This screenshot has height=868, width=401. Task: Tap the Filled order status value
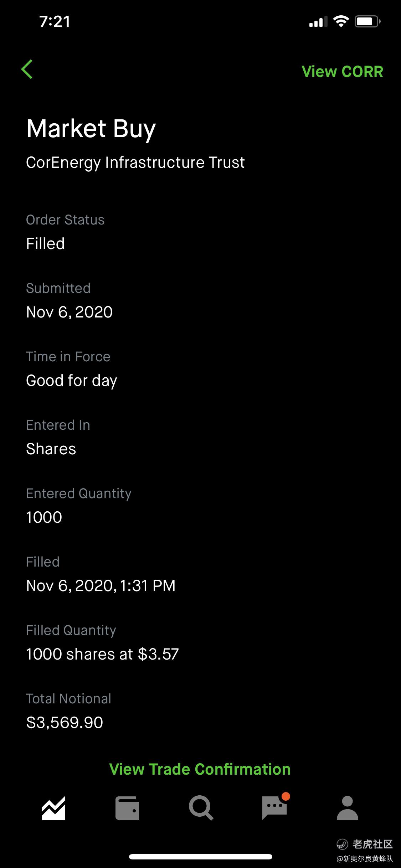coord(45,244)
